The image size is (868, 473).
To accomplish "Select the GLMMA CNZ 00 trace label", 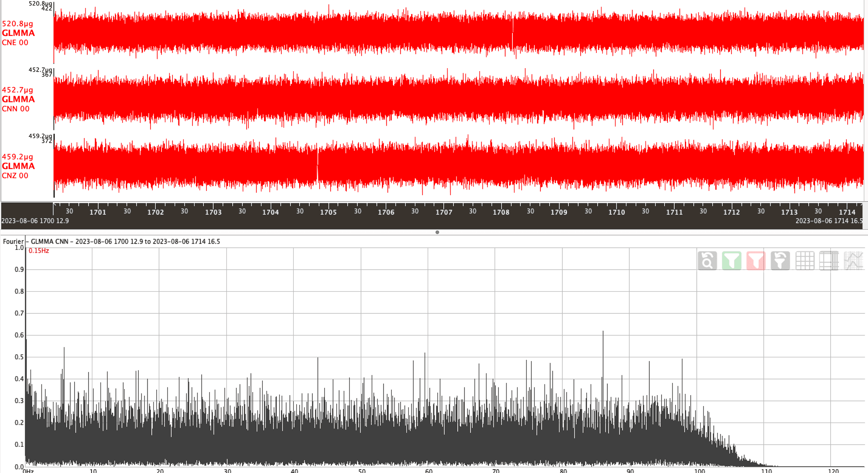I will pyautogui.click(x=18, y=171).
